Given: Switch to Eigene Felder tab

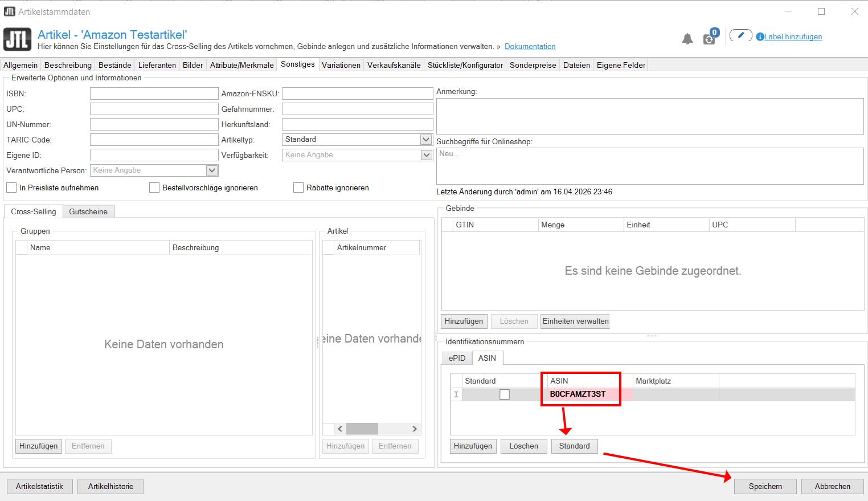Looking at the screenshot, I should coord(621,65).
